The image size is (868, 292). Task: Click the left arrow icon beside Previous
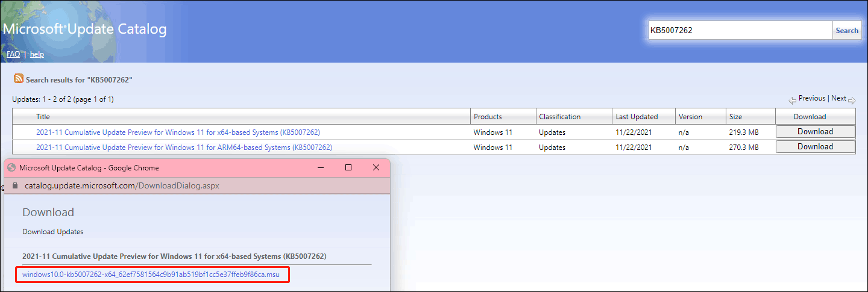(793, 100)
